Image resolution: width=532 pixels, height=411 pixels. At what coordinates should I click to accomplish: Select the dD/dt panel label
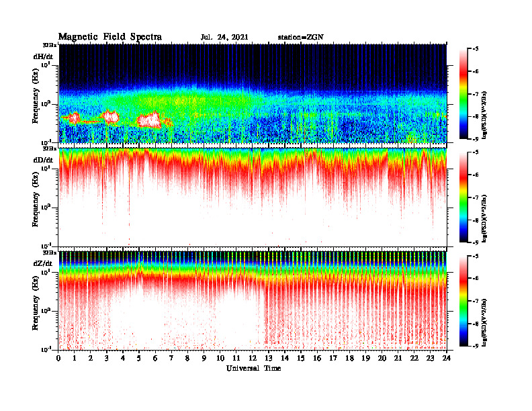(x=43, y=160)
